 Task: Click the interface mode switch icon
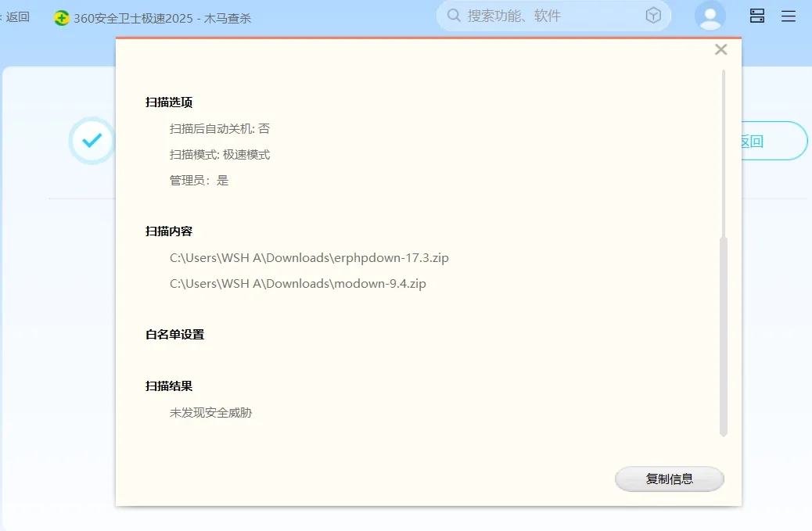point(756,15)
